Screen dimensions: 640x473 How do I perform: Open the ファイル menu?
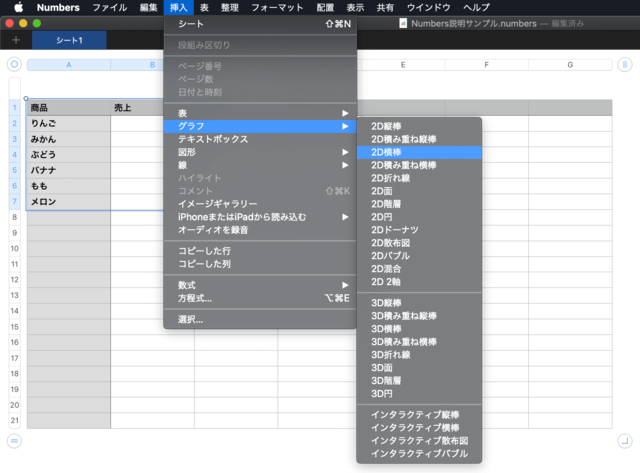click(x=110, y=7)
